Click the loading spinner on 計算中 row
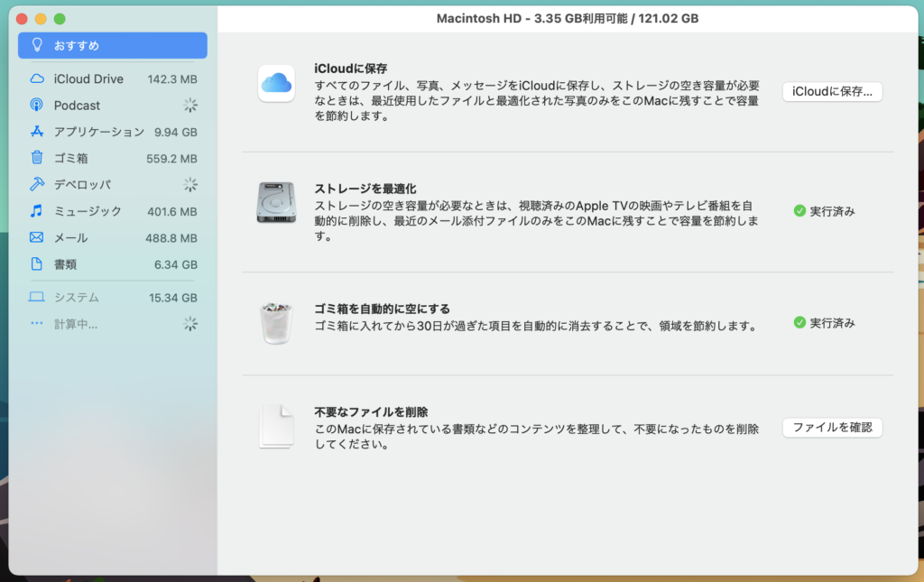Viewport: 924px width, 582px height. pos(189,324)
